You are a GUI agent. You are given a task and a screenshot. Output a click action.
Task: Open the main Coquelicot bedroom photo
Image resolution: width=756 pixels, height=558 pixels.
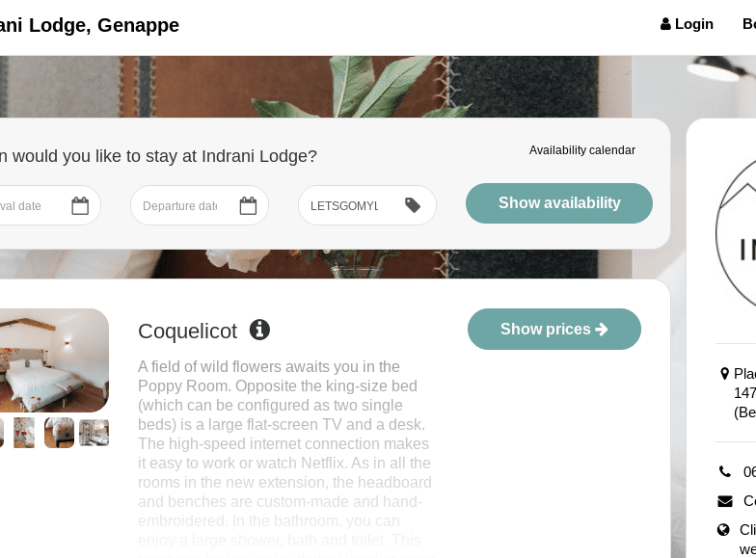tap(53, 360)
